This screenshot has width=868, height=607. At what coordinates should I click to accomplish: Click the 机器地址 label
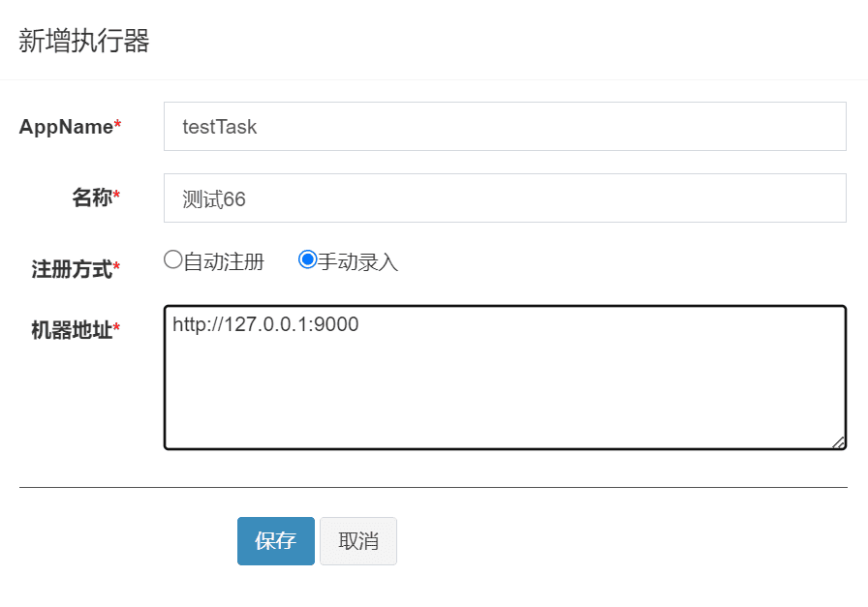tap(71, 330)
